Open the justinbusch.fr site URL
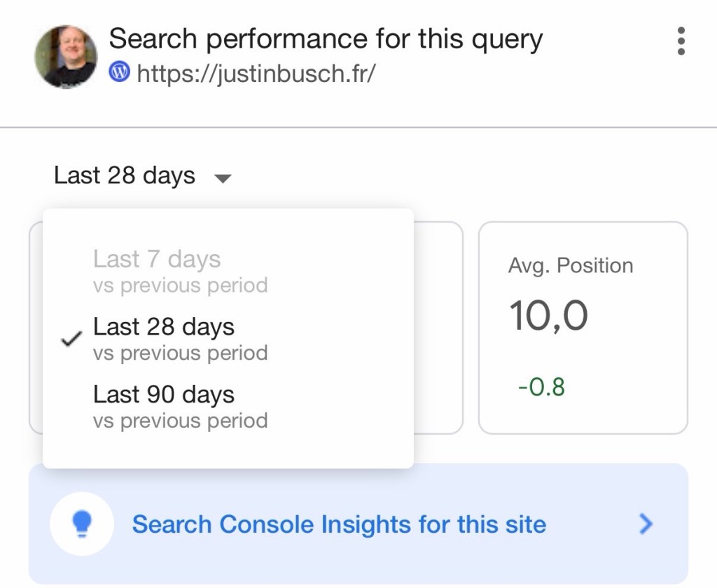Viewport: 717px width, 588px height. pos(256,73)
